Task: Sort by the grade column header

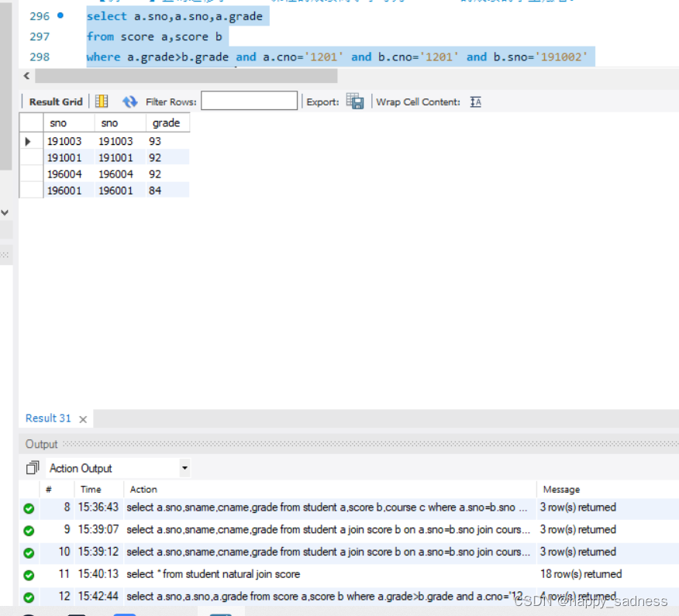Action: (x=168, y=123)
